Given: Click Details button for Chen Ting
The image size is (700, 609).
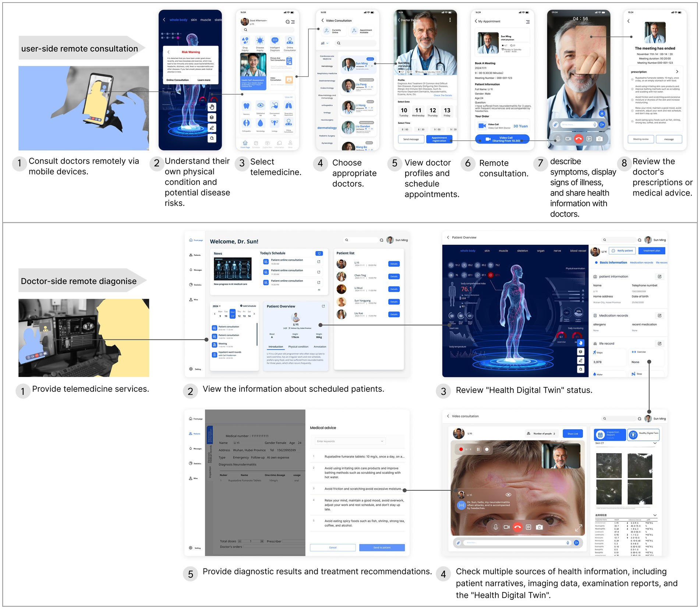Looking at the screenshot, I should pos(394,277).
